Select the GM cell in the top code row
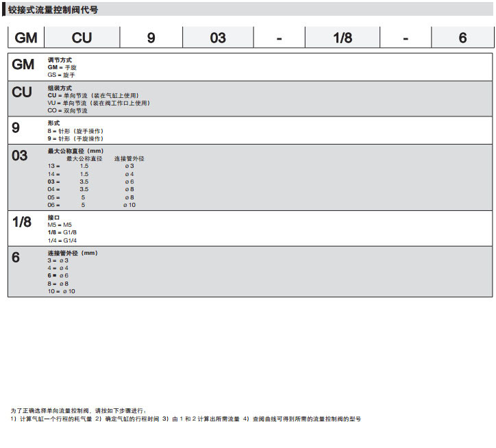This screenshot has width=496, height=448. tap(26, 38)
